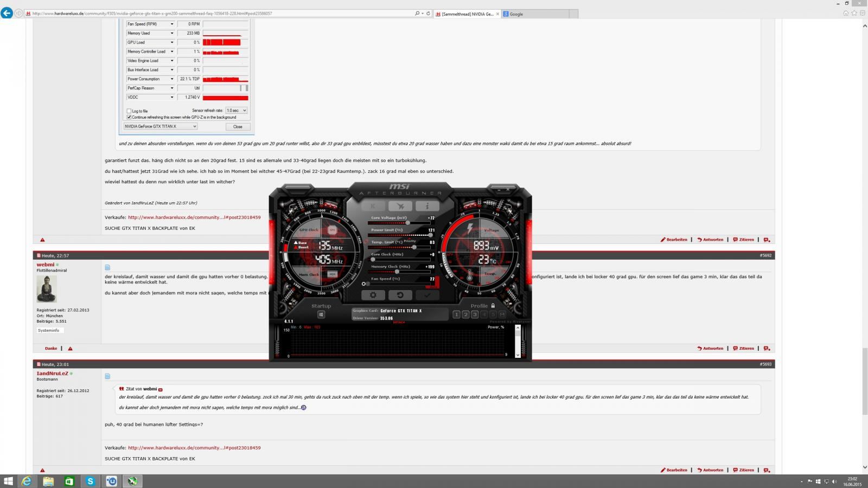Image resolution: width=868 pixels, height=488 pixels.
Task: Click the Core Clock slider handle
Action: [373, 259]
